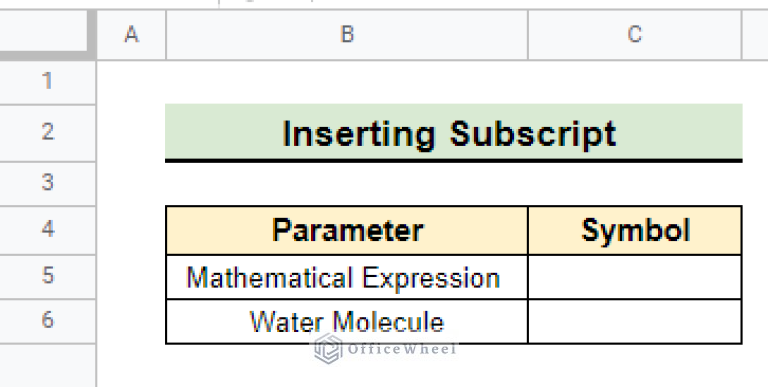Click row 2 header
The width and height of the screenshot is (768, 387).
tap(48, 133)
